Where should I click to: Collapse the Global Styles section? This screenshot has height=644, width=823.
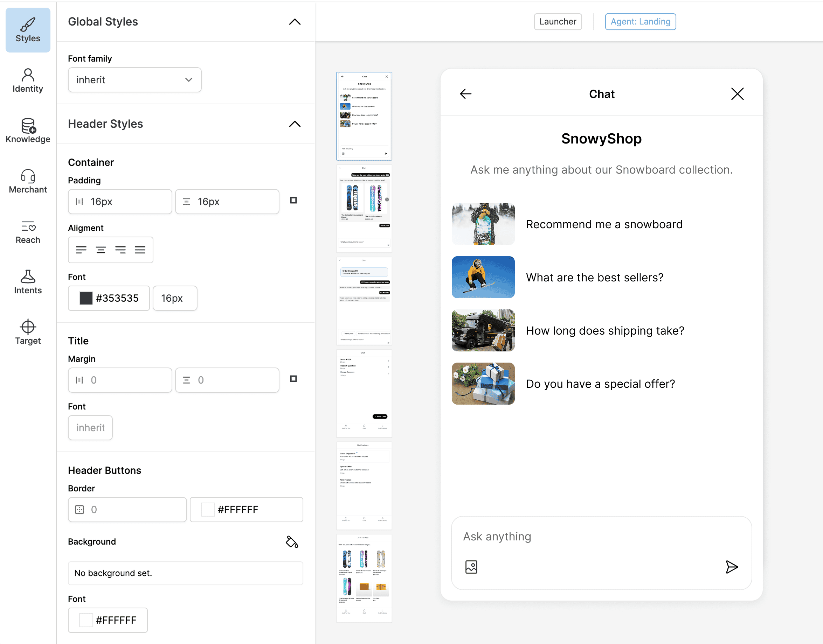[295, 22]
